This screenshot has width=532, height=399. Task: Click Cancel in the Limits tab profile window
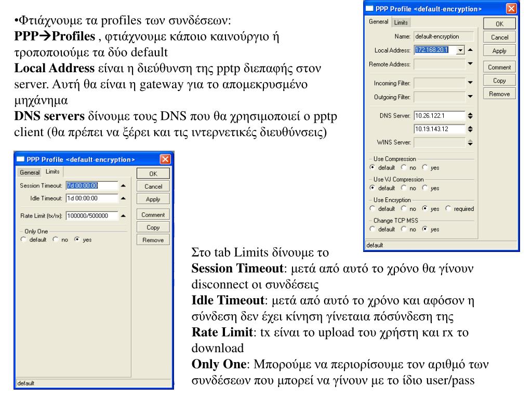coord(153,187)
